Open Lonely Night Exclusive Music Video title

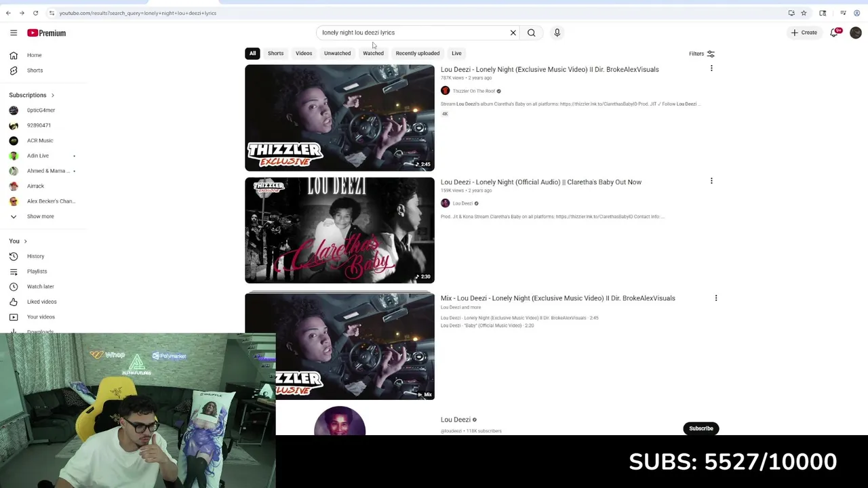pyautogui.click(x=550, y=69)
